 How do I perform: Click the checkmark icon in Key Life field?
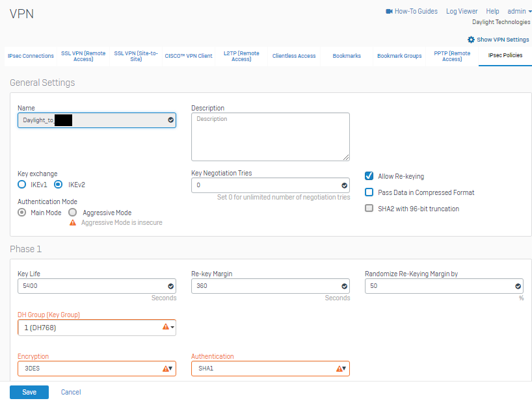click(170, 286)
